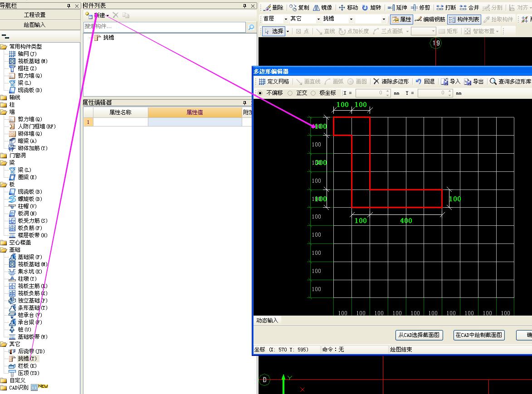Click the 动态输入 label
Screen dimensions: 532x394
coord(267,321)
